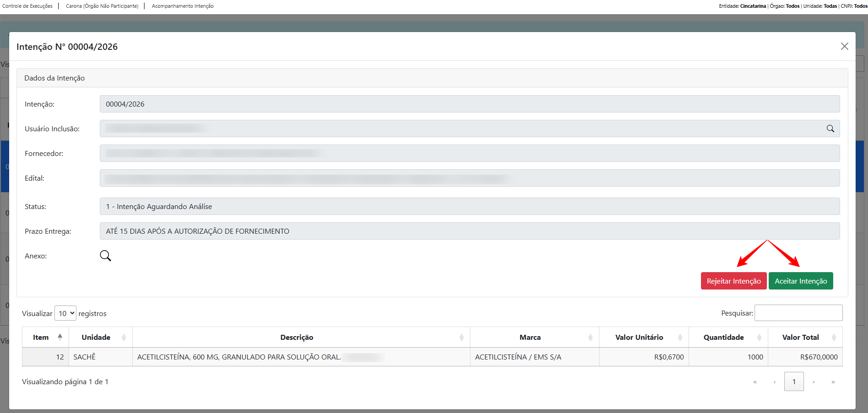Jump to last page pagination arrow

833,382
